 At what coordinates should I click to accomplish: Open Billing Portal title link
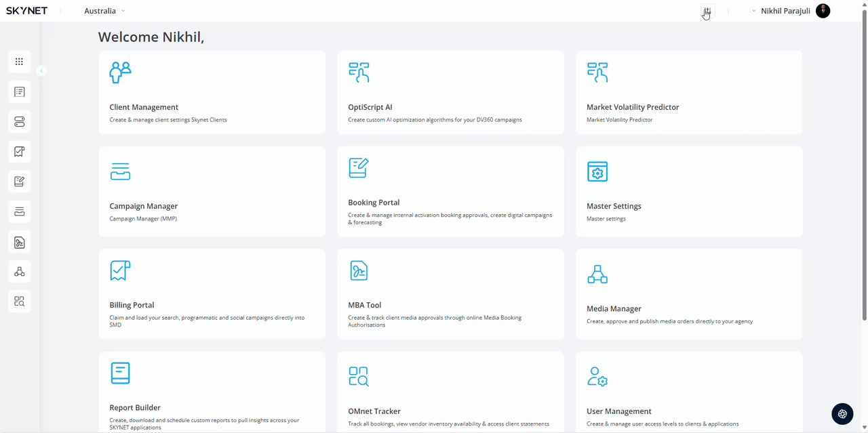pyautogui.click(x=132, y=305)
